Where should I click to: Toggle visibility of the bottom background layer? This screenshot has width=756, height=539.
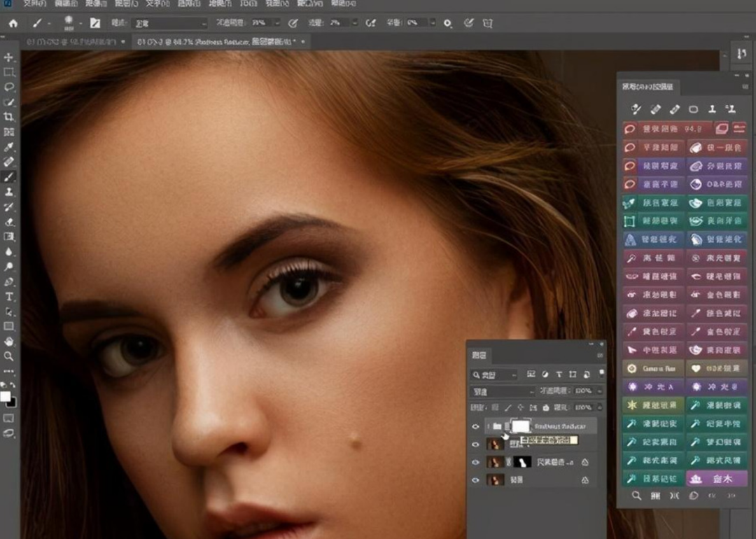[x=476, y=480]
